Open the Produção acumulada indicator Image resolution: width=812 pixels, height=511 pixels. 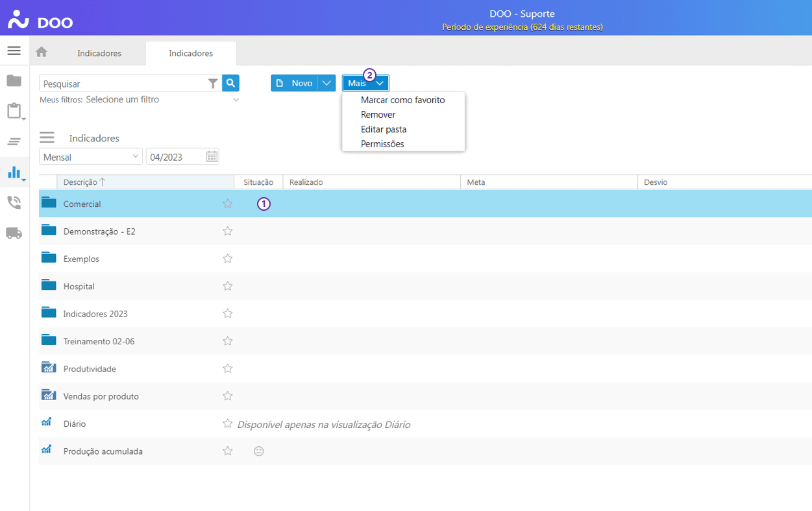pyautogui.click(x=103, y=451)
